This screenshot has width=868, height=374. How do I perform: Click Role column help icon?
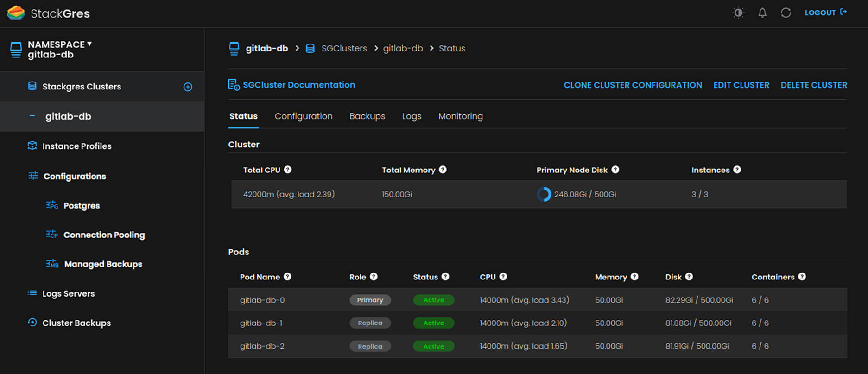pyautogui.click(x=374, y=277)
